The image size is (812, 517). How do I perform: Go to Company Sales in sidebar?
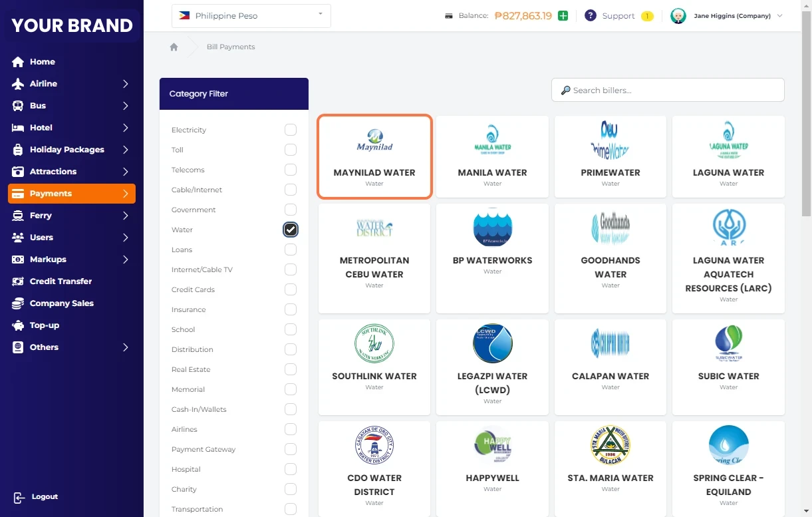tap(61, 303)
